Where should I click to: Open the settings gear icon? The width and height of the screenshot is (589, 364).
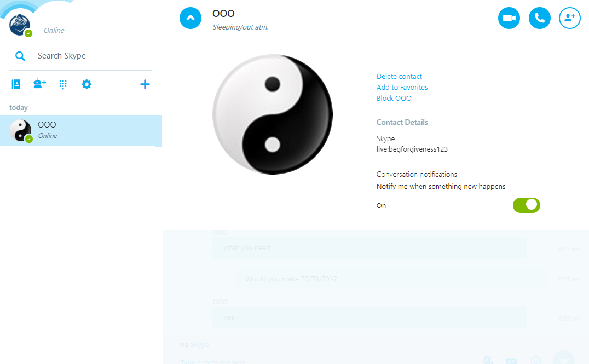coord(86,84)
